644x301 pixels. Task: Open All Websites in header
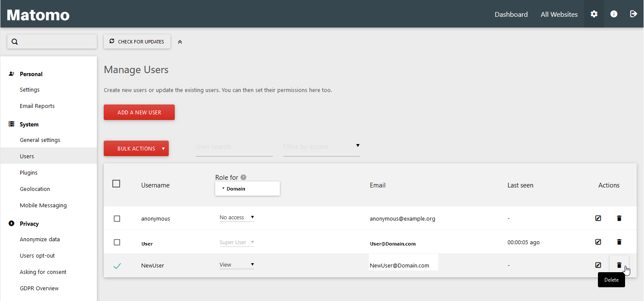(x=559, y=14)
